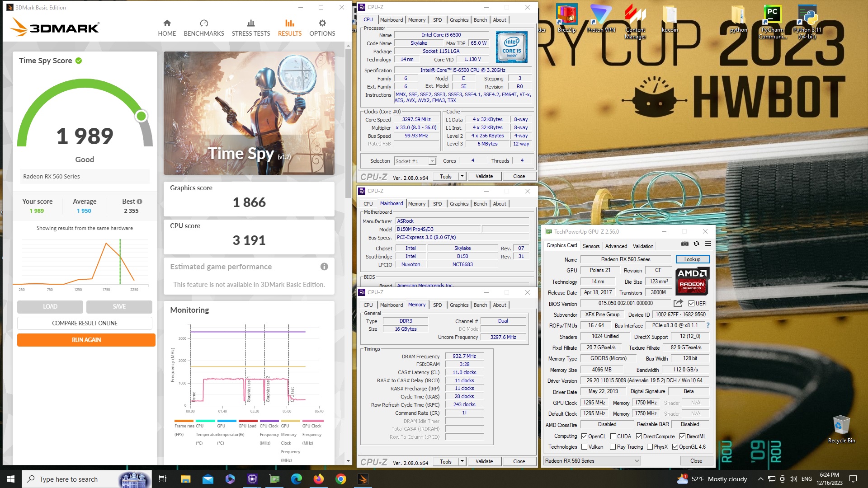868x488 pixels.
Task: Open PyCharm Community desktop icon
Action: 773,22
